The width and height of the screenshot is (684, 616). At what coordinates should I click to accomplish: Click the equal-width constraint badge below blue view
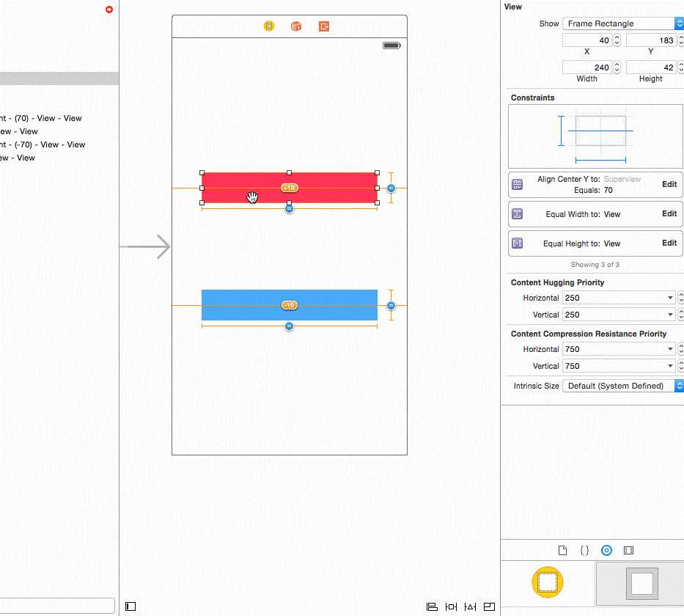(289, 326)
